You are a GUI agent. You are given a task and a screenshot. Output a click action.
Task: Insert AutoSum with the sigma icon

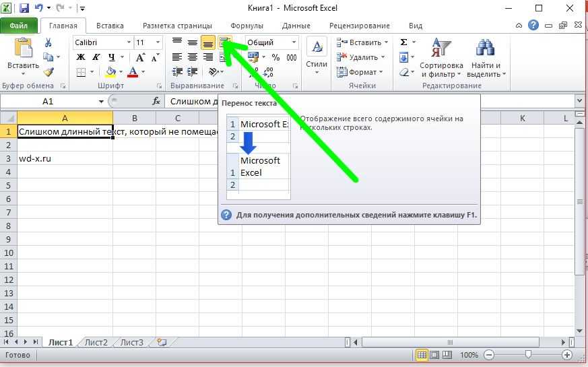click(x=404, y=42)
